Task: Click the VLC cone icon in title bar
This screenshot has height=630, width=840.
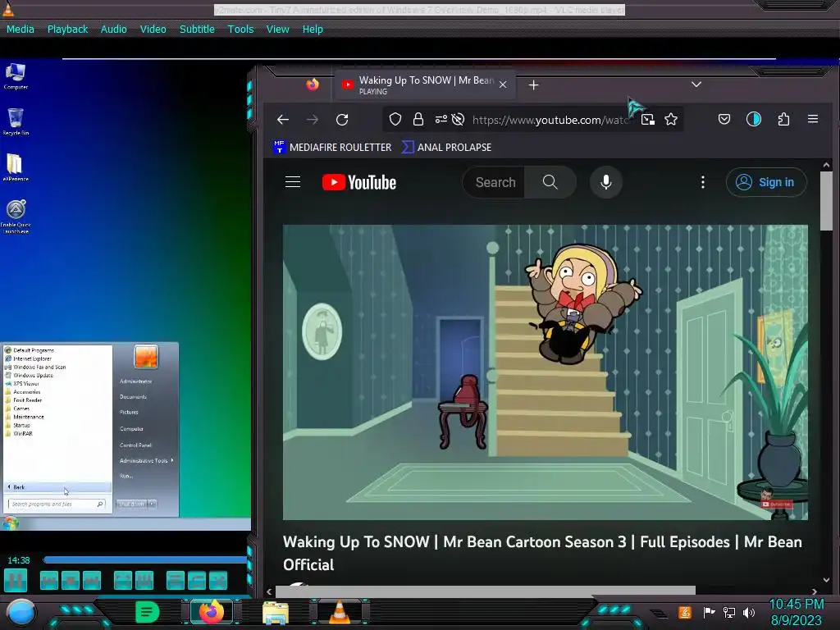Action: tap(8, 9)
